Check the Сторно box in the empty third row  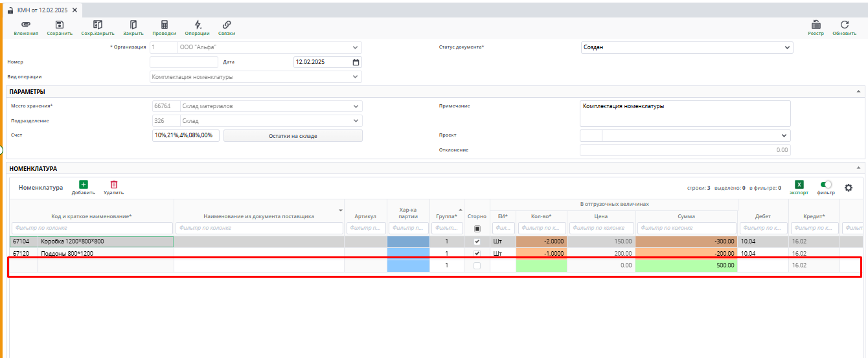(477, 265)
